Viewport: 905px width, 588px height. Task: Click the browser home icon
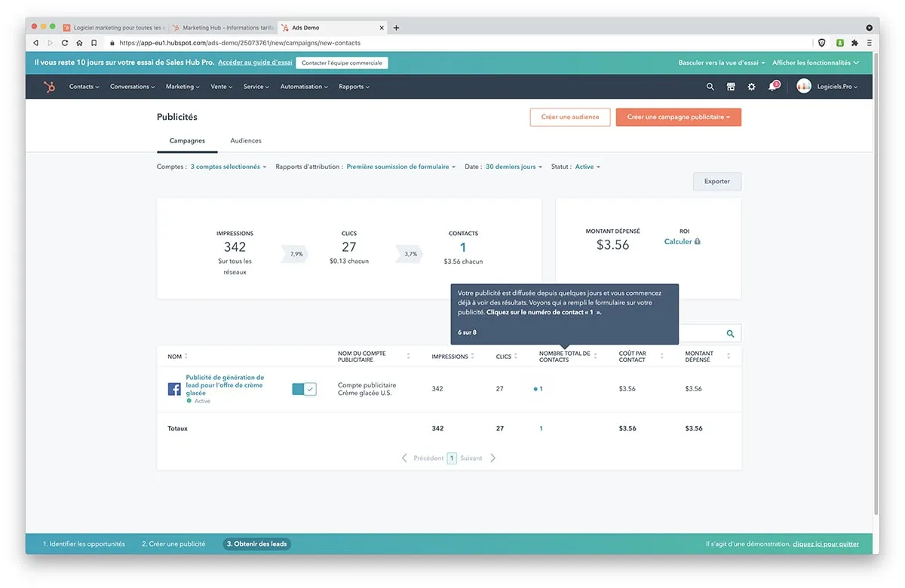point(79,43)
